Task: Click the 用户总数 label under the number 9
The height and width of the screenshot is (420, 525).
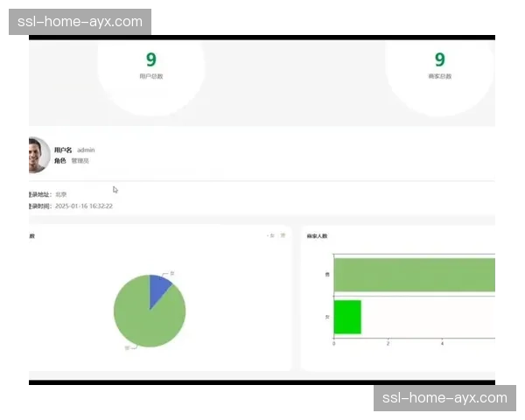Action: pyautogui.click(x=150, y=77)
